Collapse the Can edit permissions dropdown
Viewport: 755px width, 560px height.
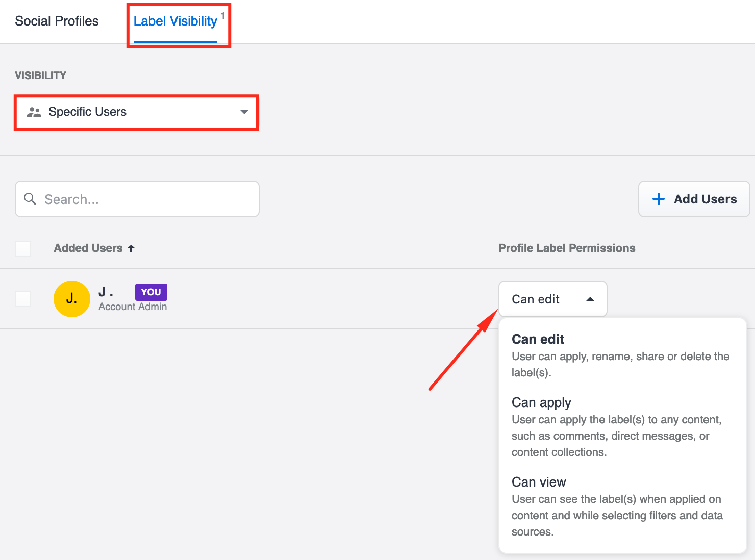click(552, 299)
